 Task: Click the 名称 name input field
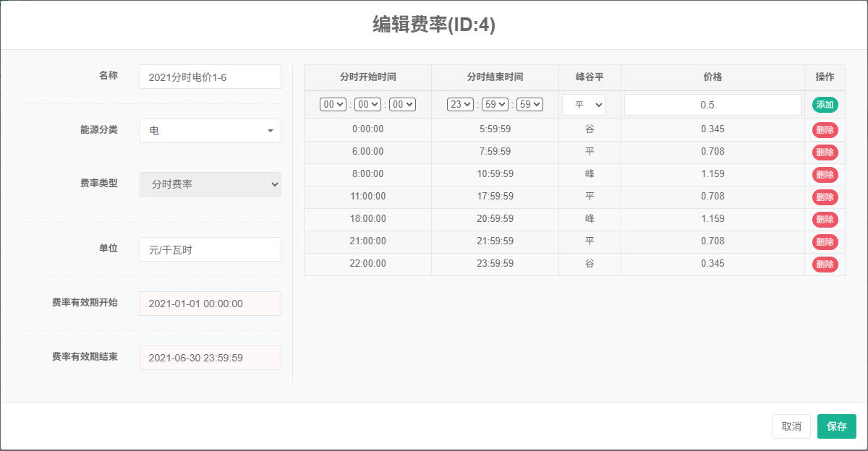(x=210, y=77)
